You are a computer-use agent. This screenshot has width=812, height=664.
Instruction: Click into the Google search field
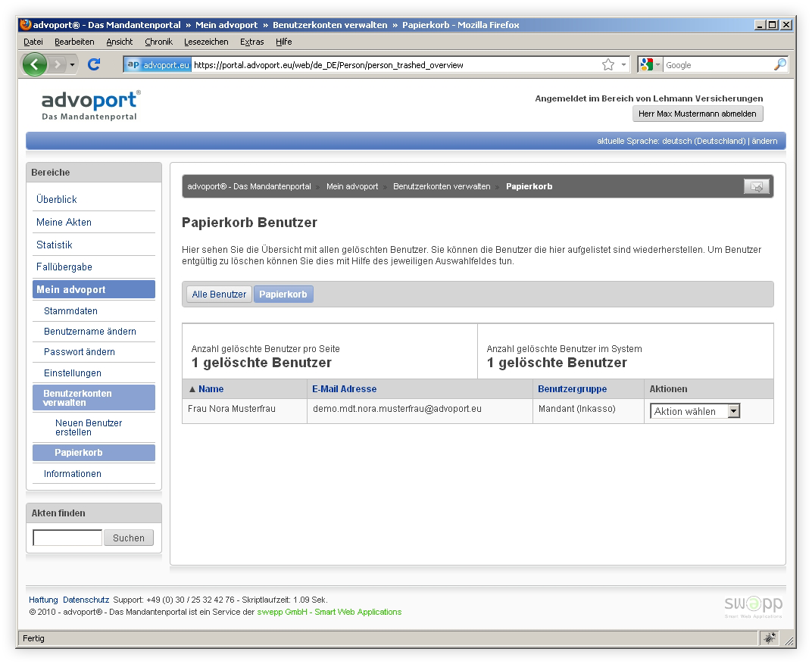tap(718, 64)
